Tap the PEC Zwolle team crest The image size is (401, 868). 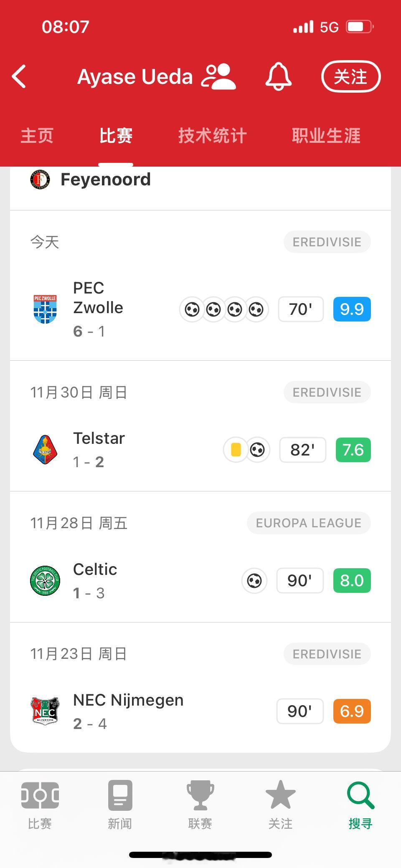tap(45, 309)
